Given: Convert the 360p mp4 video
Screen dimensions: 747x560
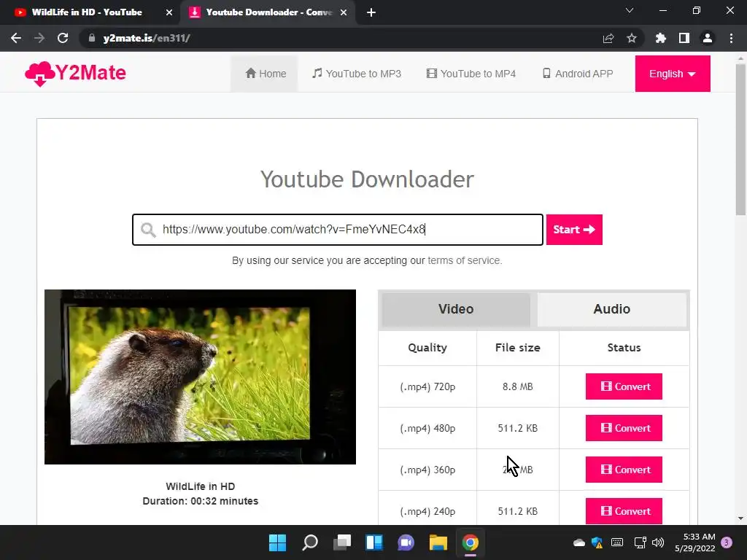Looking at the screenshot, I should (624, 470).
